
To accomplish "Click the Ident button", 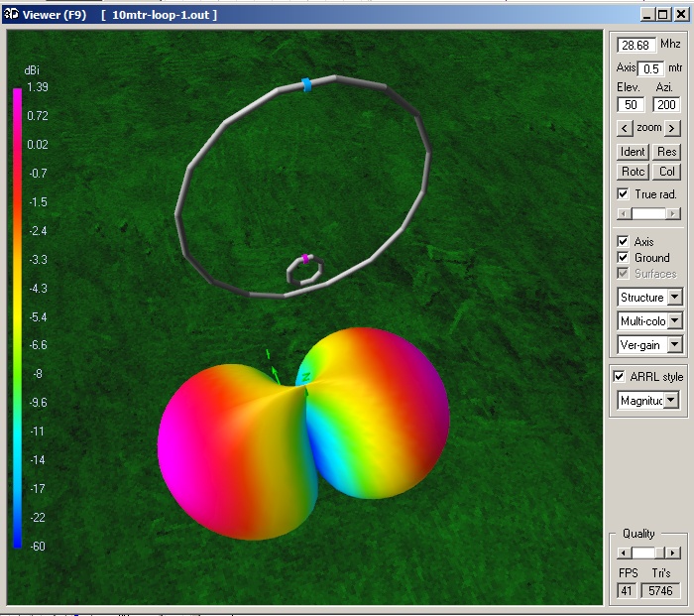I will click(x=633, y=152).
